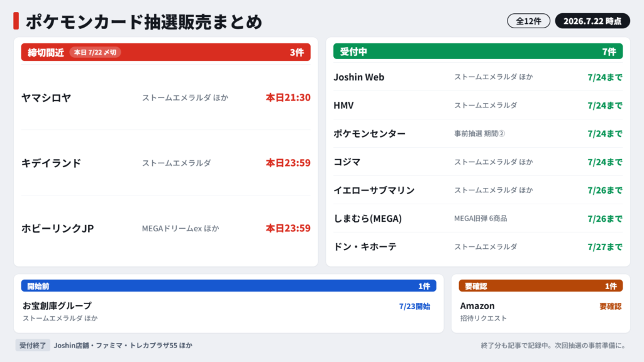The image size is (644, 362).
Task: Click ポケモンセンター 7/24まで deadline
Action: pyautogui.click(x=605, y=133)
